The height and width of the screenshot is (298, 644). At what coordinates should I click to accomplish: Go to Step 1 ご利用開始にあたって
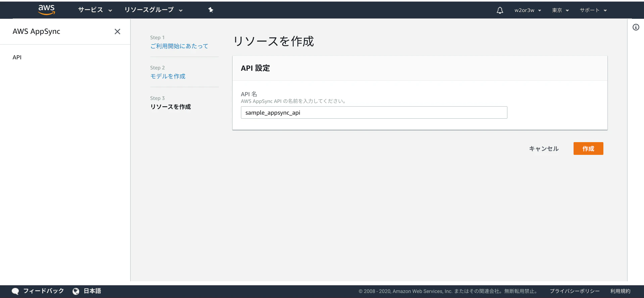click(x=179, y=46)
